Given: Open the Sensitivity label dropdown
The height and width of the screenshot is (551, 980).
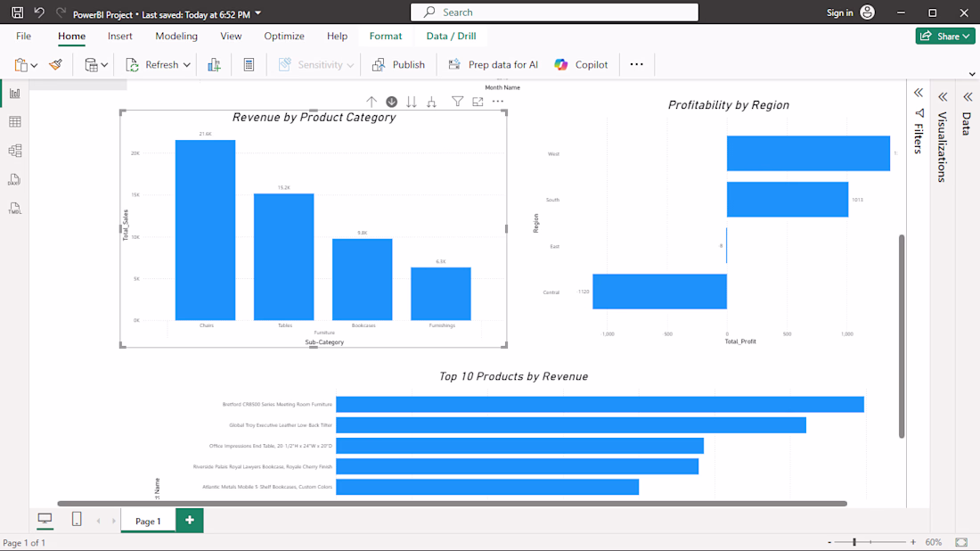Looking at the screenshot, I should tap(316, 64).
